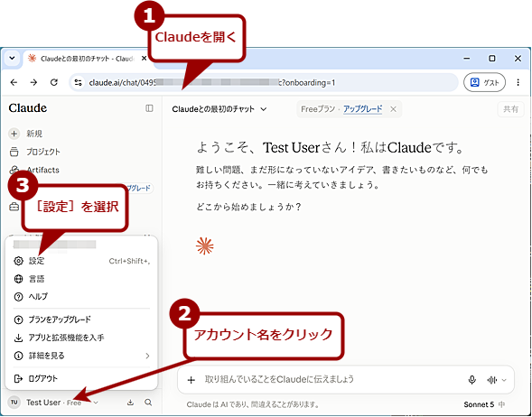The image size is (532, 417).
Task: Open the Test User account menu
Action: [53, 403]
